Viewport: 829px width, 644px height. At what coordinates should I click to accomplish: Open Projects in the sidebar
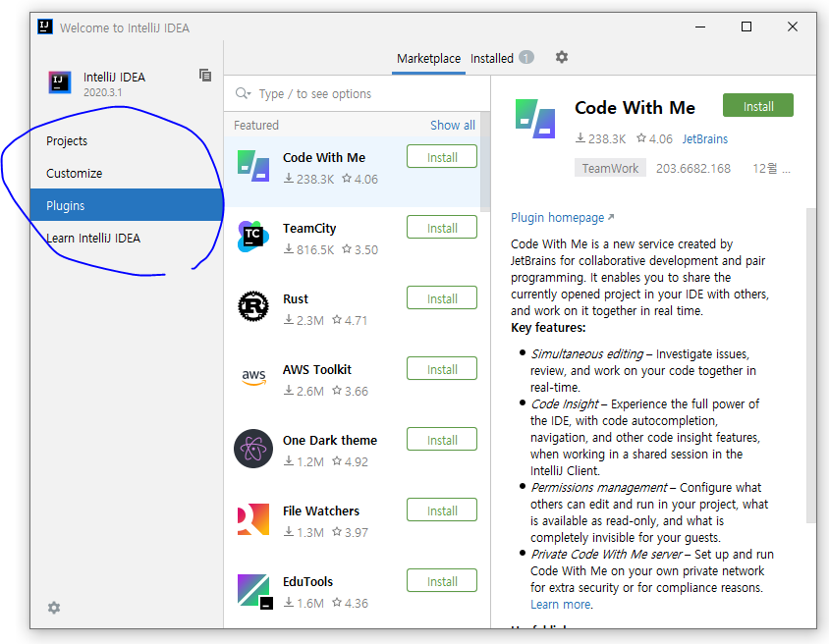(127, 141)
